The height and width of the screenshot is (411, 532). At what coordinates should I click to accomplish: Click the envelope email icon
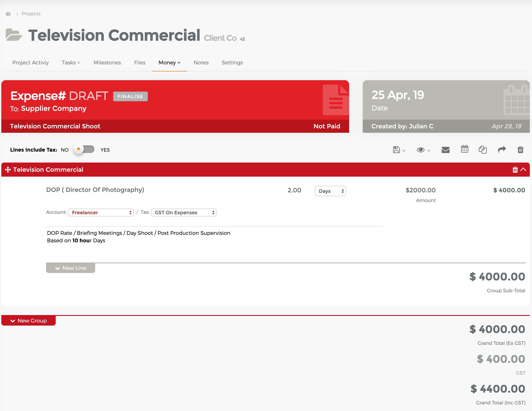click(446, 150)
